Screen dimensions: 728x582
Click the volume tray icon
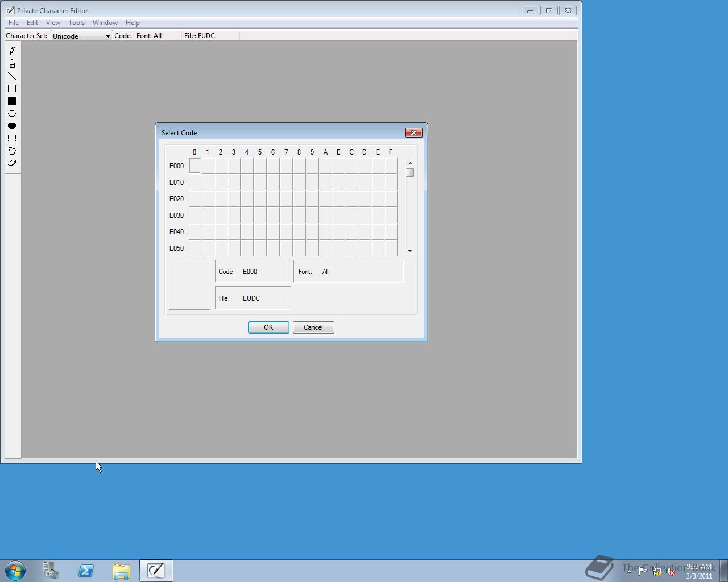(671, 571)
